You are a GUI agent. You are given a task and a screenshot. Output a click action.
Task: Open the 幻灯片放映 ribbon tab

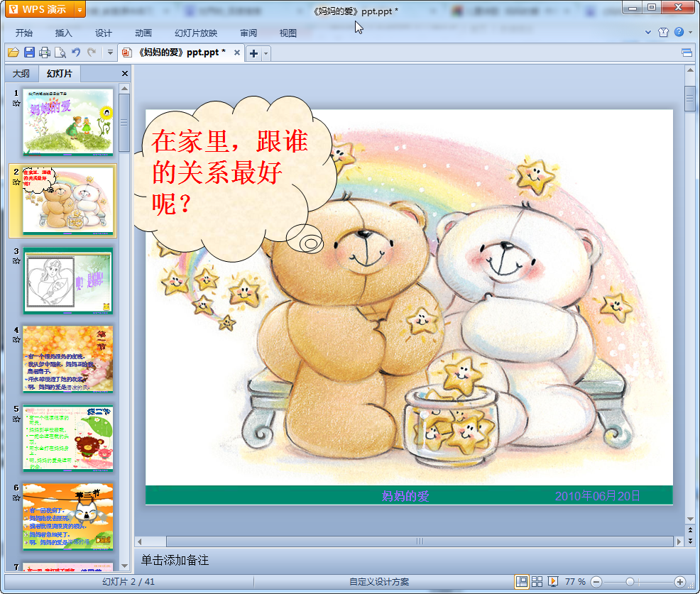[x=196, y=33]
